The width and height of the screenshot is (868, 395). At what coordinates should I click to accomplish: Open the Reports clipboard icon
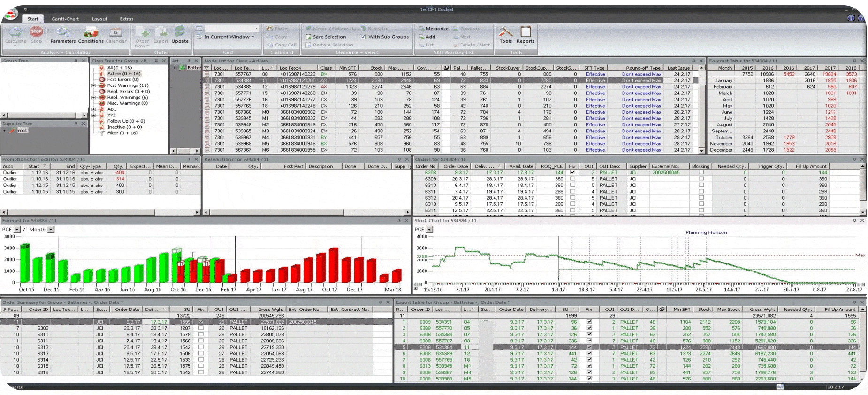tap(525, 33)
